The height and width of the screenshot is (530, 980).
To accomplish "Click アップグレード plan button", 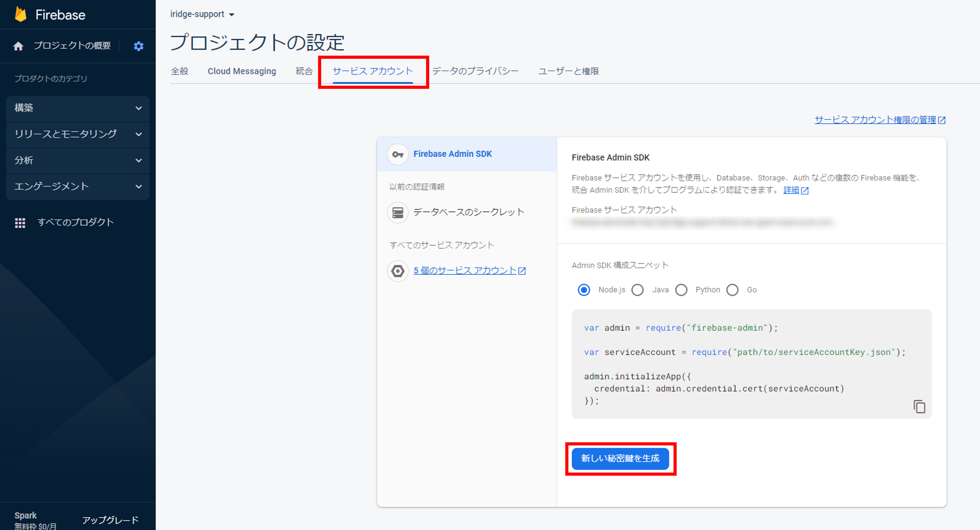I will (110, 520).
